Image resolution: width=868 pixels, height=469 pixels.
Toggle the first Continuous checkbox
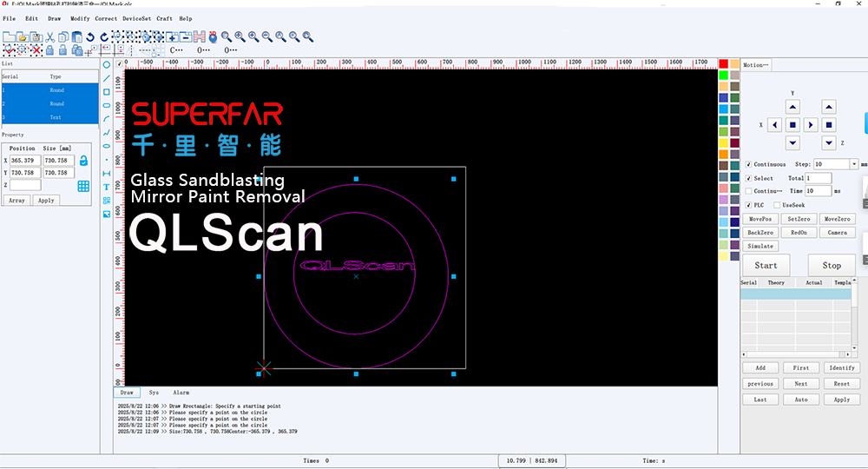[x=748, y=164]
